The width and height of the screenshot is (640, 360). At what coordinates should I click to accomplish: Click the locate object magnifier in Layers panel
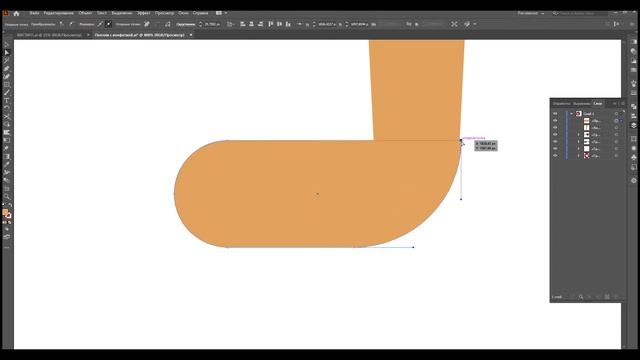click(x=580, y=297)
